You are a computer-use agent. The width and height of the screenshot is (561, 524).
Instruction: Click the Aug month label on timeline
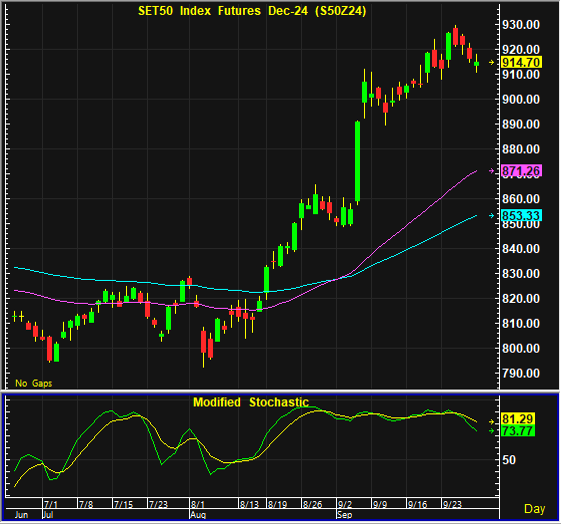[198, 515]
